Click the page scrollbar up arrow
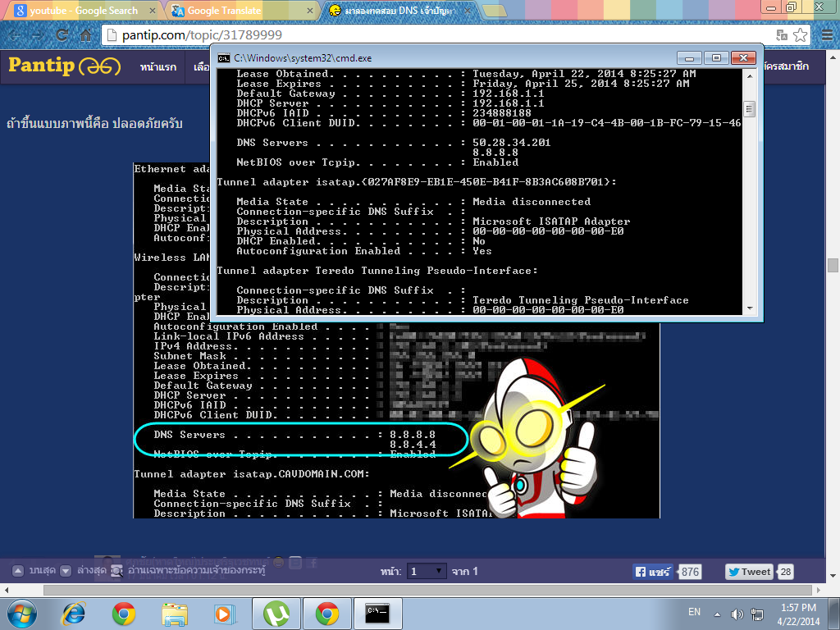 click(x=833, y=57)
